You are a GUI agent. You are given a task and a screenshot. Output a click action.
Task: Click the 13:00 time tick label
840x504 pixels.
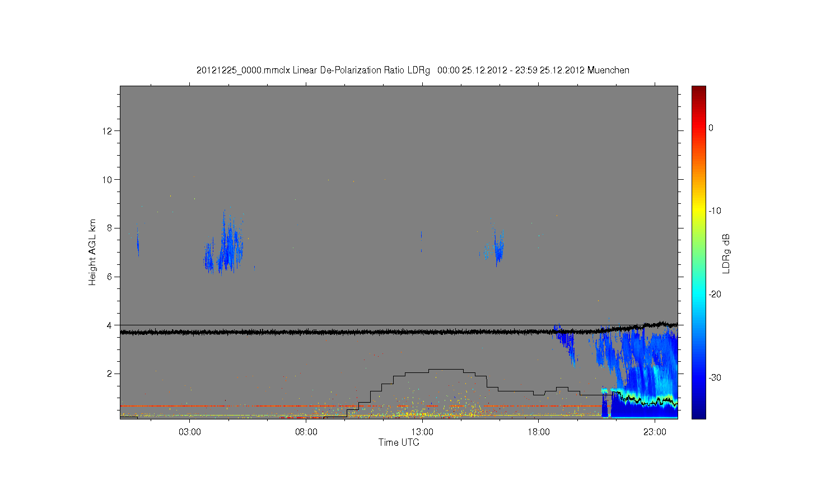tap(422, 432)
